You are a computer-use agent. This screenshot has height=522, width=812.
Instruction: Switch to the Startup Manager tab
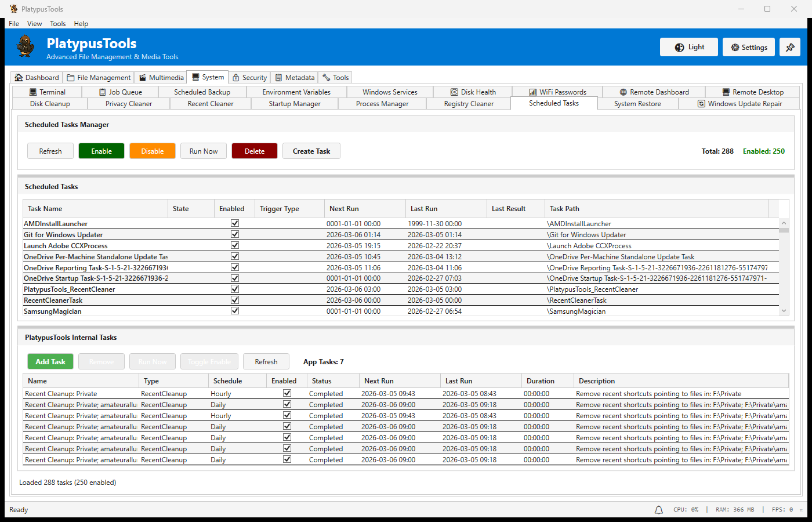tap(295, 104)
